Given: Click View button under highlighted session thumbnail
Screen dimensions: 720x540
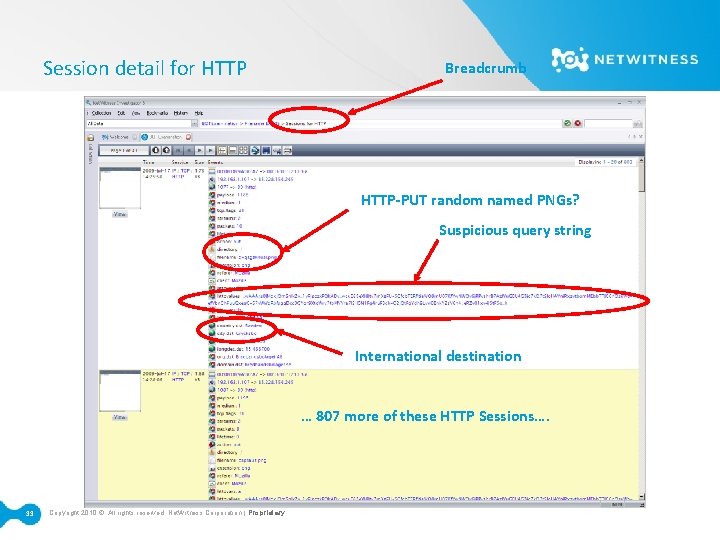Looking at the screenshot, I should pyautogui.click(x=120, y=417).
